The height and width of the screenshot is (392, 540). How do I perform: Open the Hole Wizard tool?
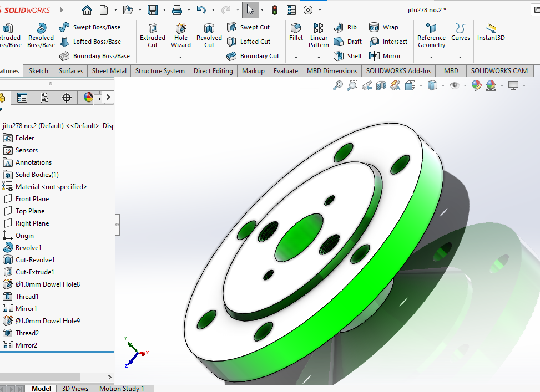[x=181, y=35]
